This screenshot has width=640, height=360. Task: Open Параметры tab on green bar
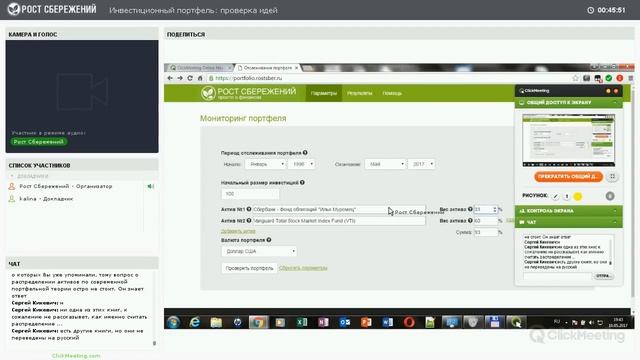coord(324,93)
